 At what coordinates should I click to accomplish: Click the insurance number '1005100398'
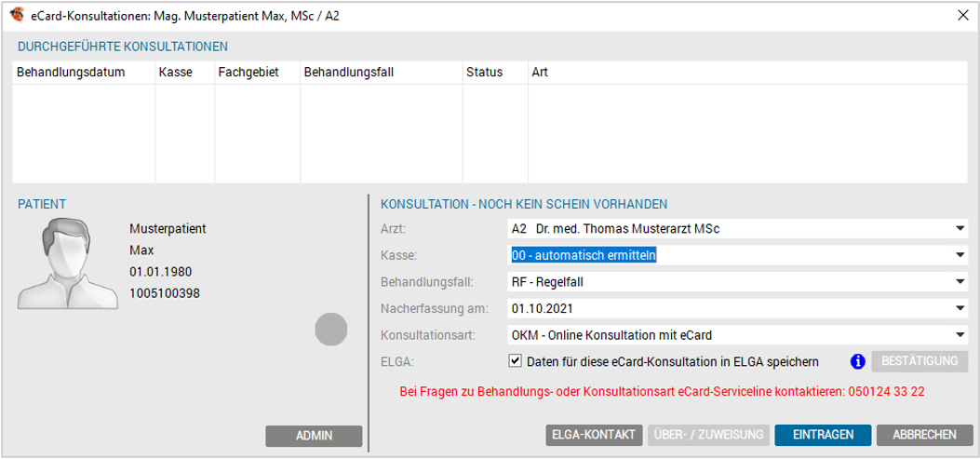tap(165, 293)
